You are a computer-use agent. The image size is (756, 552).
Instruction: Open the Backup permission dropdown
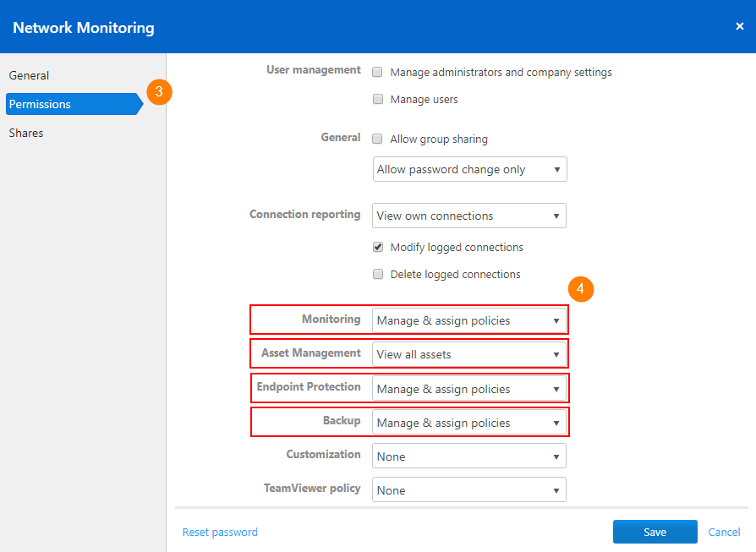pos(469,423)
